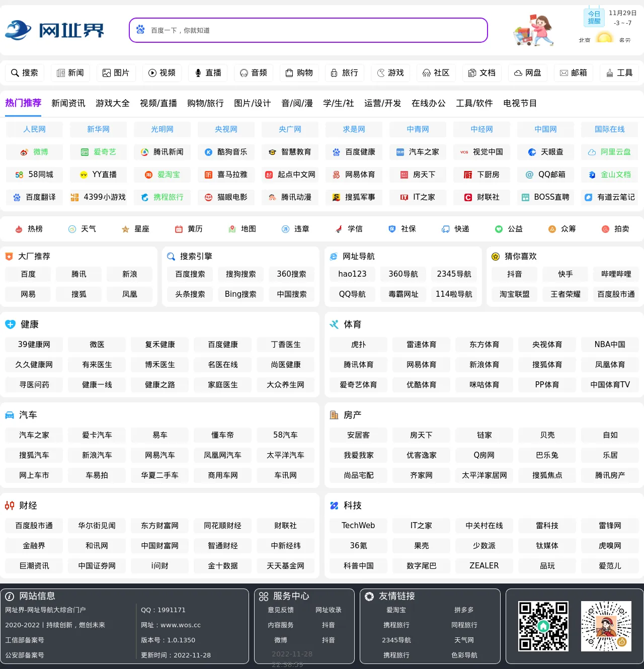Open 智慧教育 shortcut
This screenshot has width=644, height=669.
[x=290, y=152]
